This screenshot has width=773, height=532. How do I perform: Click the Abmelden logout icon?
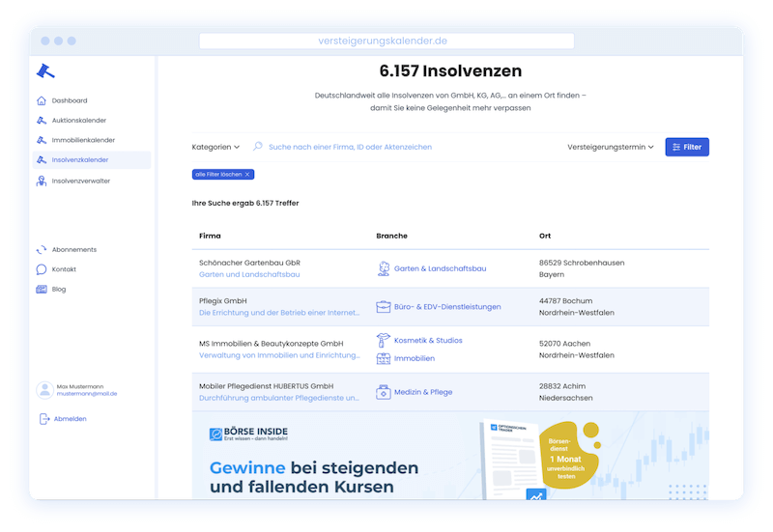[43, 419]
